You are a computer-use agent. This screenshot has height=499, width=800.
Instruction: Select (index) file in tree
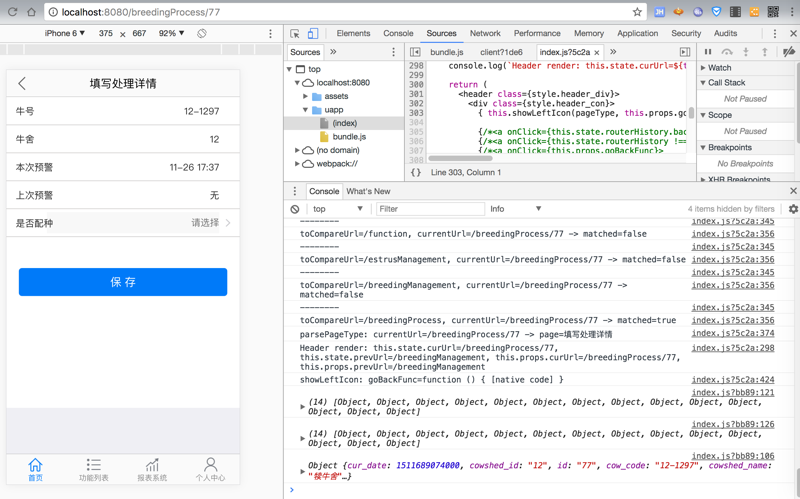344,123
